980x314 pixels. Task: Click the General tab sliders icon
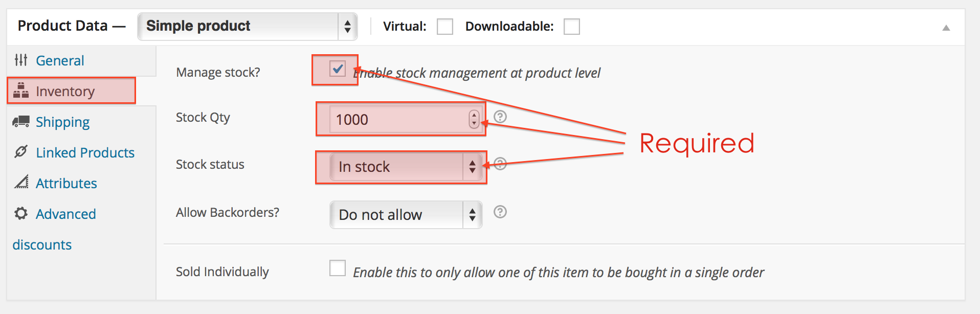tap(21, 60)
